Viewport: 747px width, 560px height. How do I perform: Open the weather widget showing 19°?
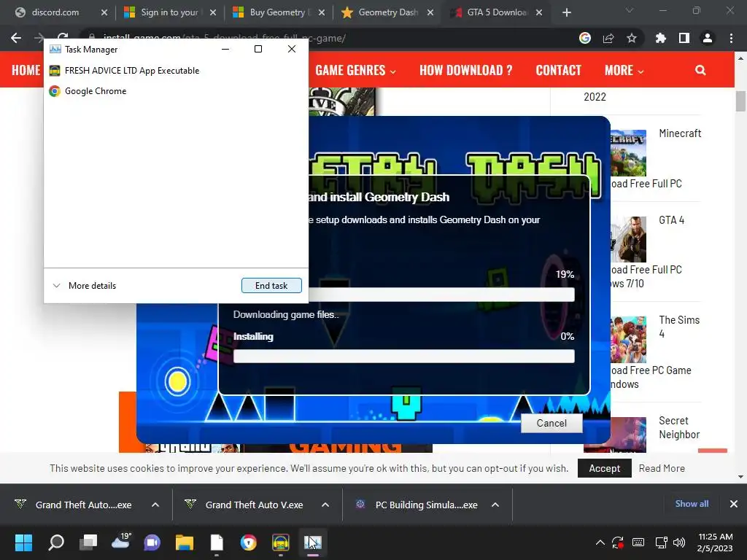point(121,541)
